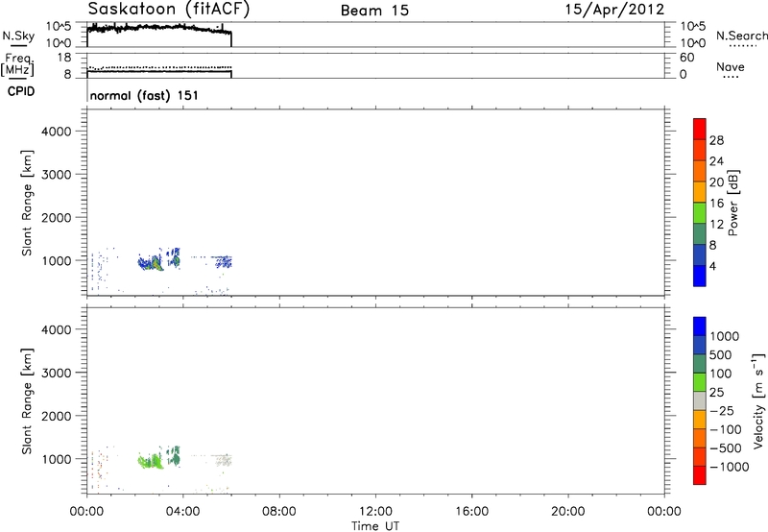Select the 'Beam 15' heading
Viewport: 768px width, 532px height.
(x=374, y=11)
